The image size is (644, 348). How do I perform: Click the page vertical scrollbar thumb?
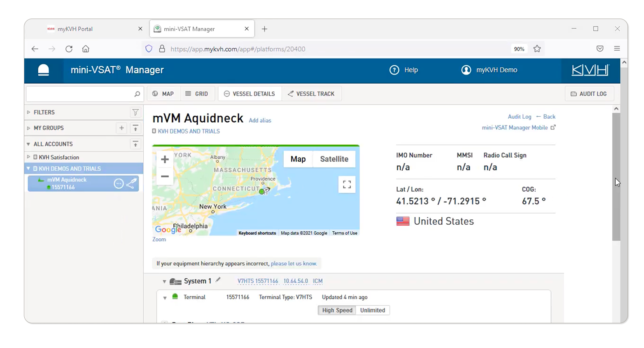click(616, 176)
